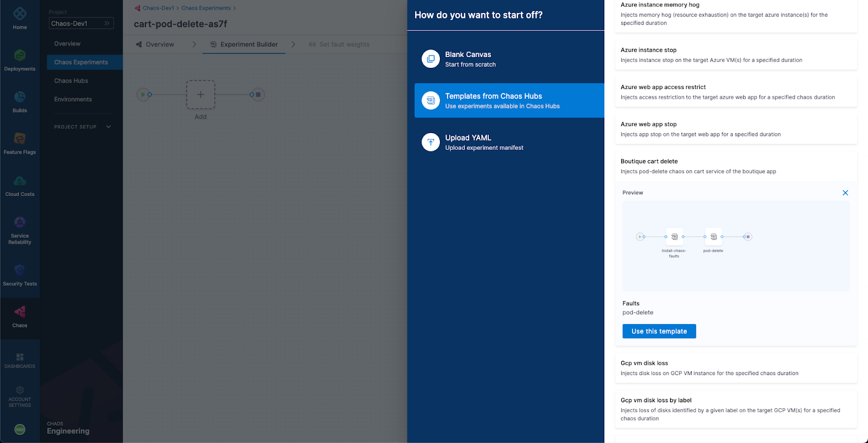Screen dimensions: 868x443
Task: Open the Dashboards icon
Action: (20, 357)
